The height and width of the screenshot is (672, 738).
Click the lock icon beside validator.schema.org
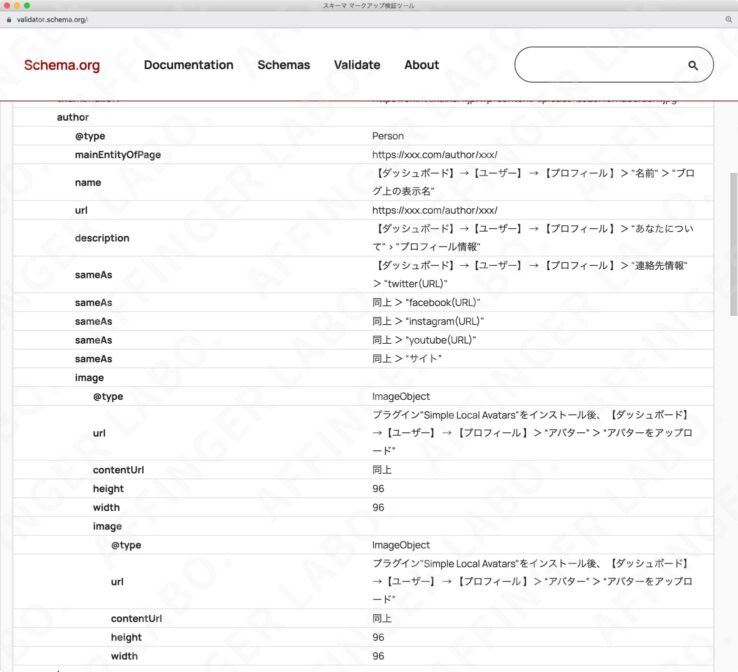click(x=9, y=20)
